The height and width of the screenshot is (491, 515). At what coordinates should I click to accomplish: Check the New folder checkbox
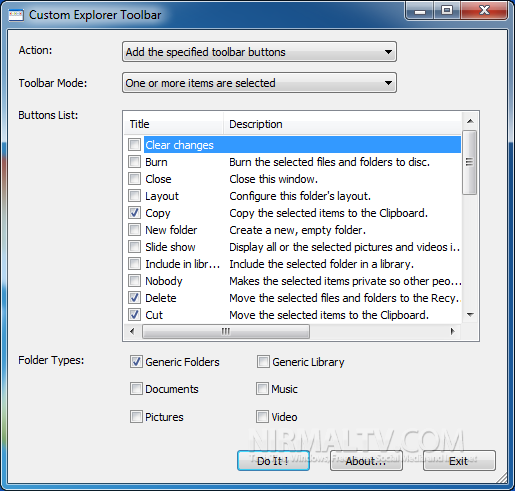[135, 230]
